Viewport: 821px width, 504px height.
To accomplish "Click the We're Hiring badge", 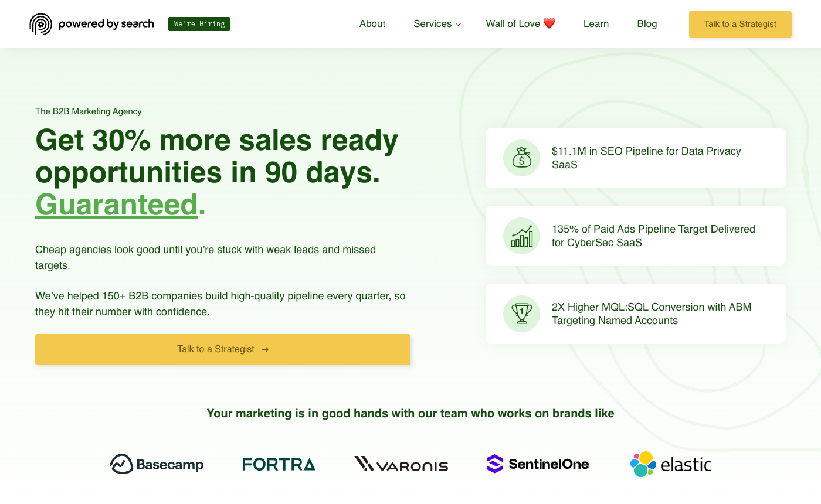I will (x=199, y=24).
